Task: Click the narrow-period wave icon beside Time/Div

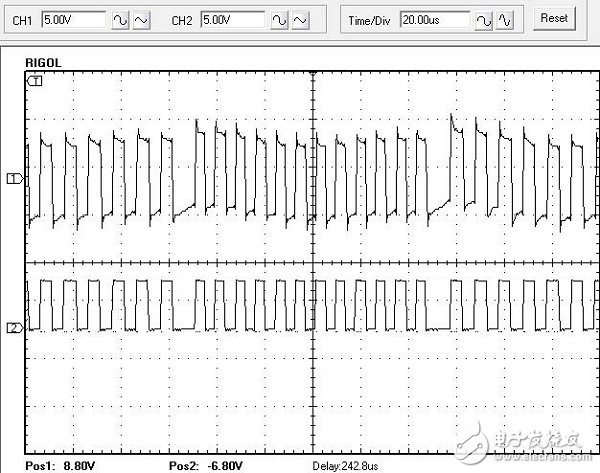Action: click(506, 19)
